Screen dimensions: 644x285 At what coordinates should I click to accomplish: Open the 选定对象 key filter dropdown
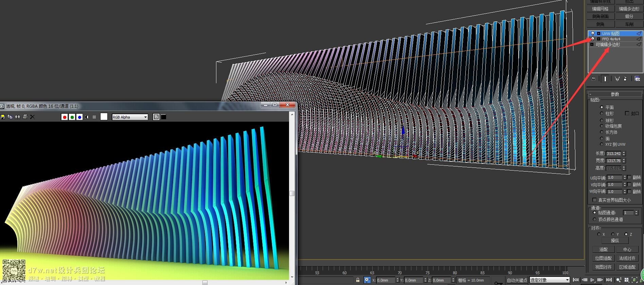pyautogui.click(x=550, y=280)
